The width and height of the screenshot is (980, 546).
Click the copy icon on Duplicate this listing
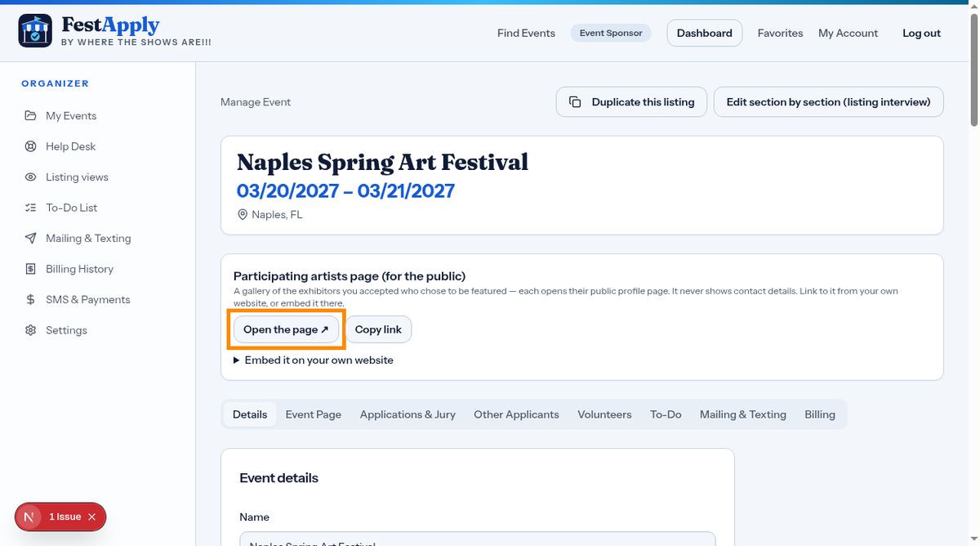click(x=575, y=102)
